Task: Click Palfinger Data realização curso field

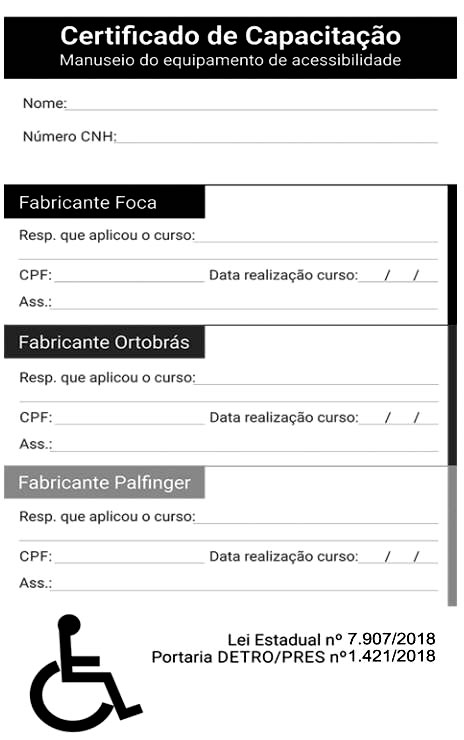Action: tap(398, 556)
